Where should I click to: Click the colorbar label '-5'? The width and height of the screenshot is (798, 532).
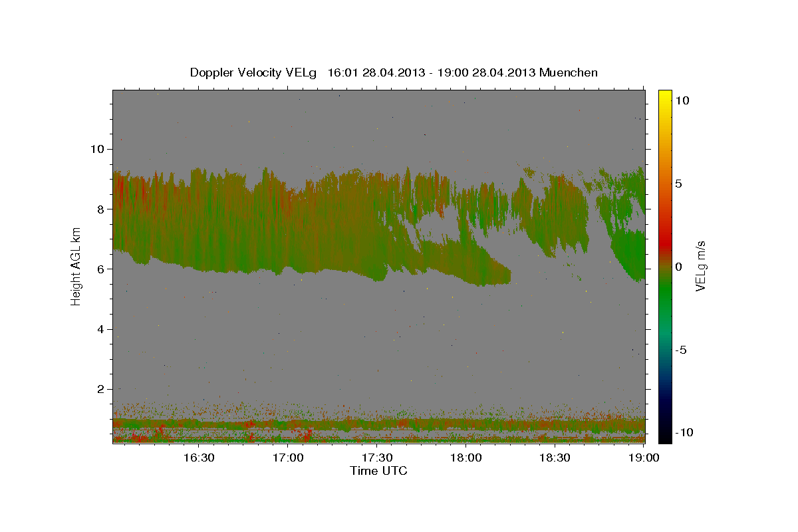(x=680, y=350)
